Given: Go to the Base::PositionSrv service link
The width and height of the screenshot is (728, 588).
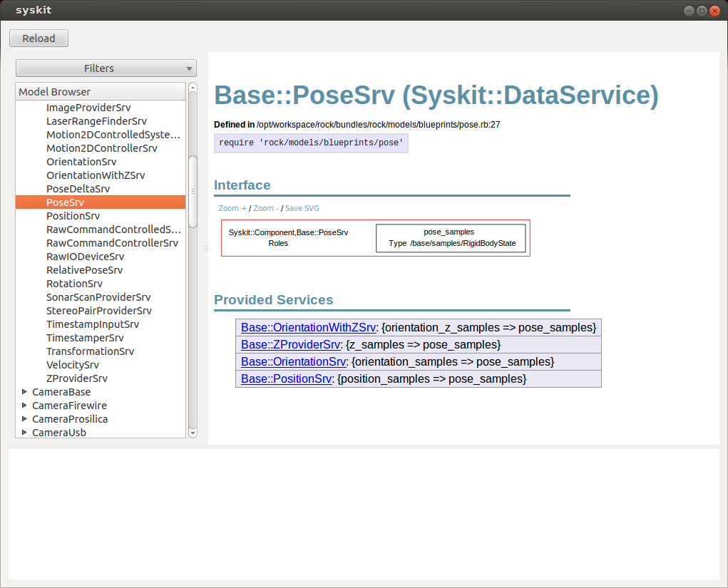Looking at the screenshot, I should point(286,379).
